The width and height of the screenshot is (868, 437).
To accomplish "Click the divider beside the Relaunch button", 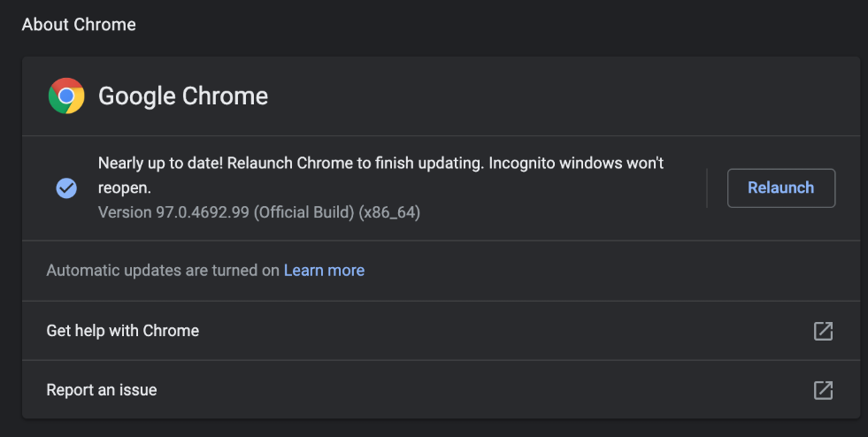I will (x=707, y=188).
